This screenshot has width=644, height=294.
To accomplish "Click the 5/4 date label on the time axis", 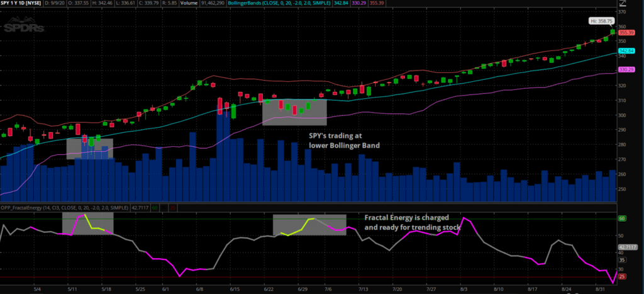I will [37, 290].
